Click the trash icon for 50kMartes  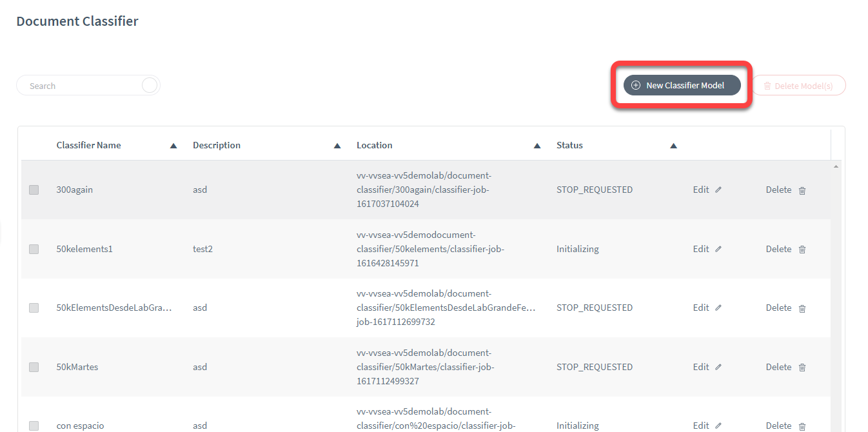802,368
